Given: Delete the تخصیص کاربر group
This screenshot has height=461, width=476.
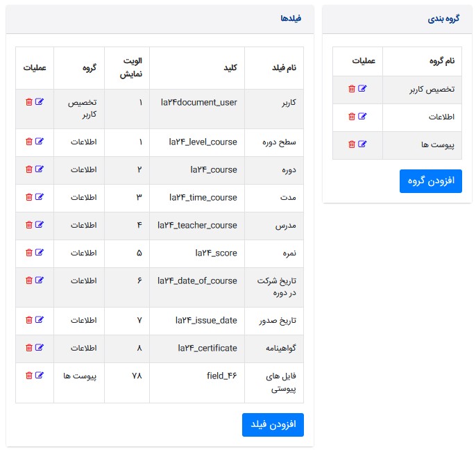Looking at the screenshot, I should [x=352, y=89].
